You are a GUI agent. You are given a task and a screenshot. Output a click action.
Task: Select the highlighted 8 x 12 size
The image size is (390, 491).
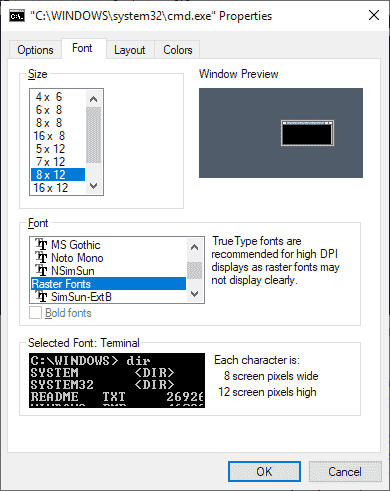click(58, 175)
